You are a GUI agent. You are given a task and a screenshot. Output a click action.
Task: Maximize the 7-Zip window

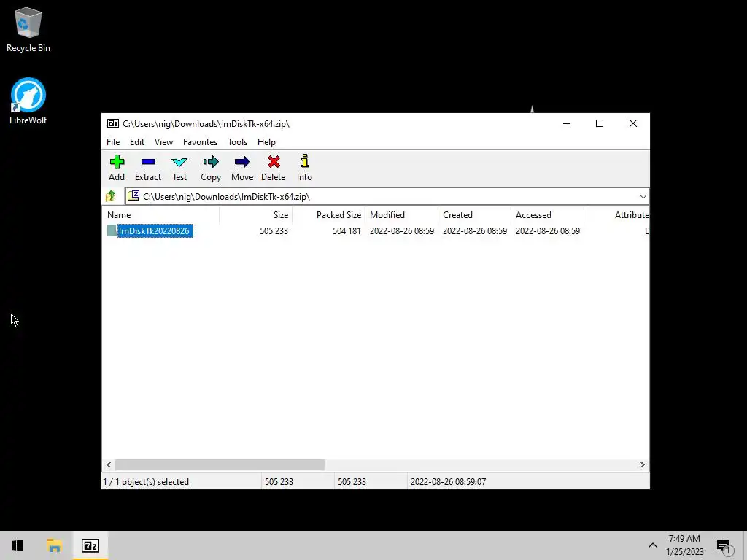(600, 124)
